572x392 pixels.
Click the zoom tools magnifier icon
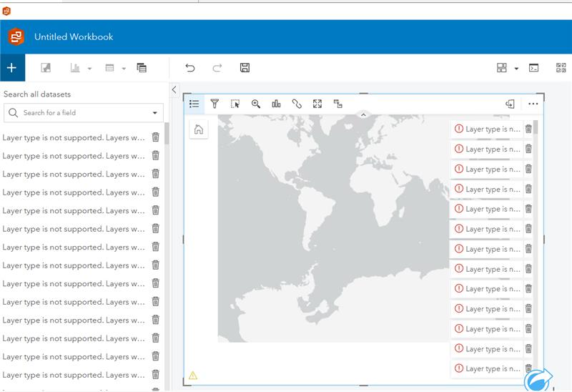[256, 104]
